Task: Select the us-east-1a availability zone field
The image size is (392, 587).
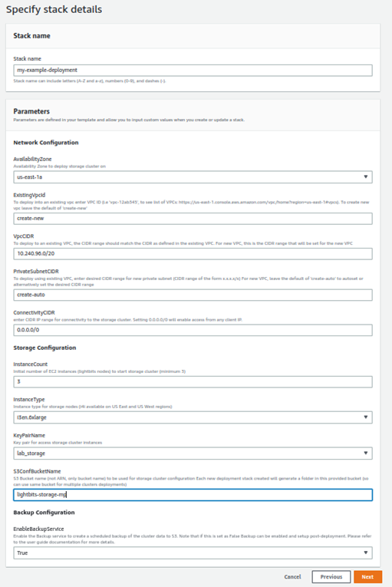Action: coord(193,177)
